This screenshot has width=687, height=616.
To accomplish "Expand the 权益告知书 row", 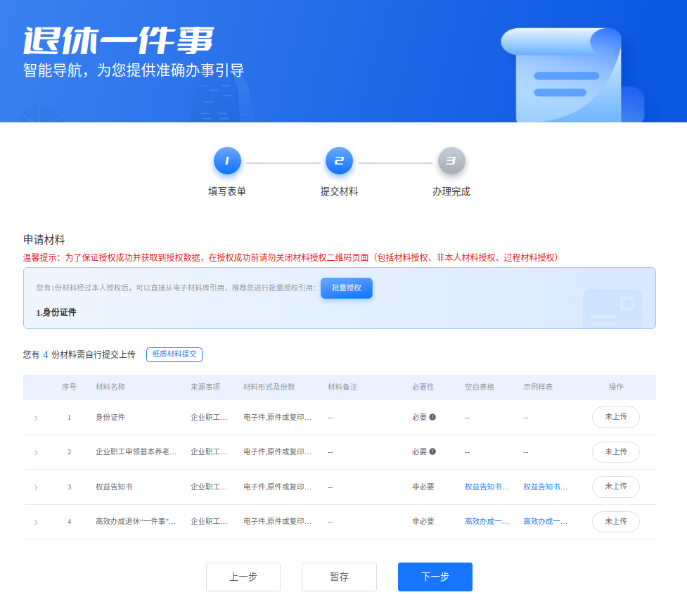I will click(36, 487).
